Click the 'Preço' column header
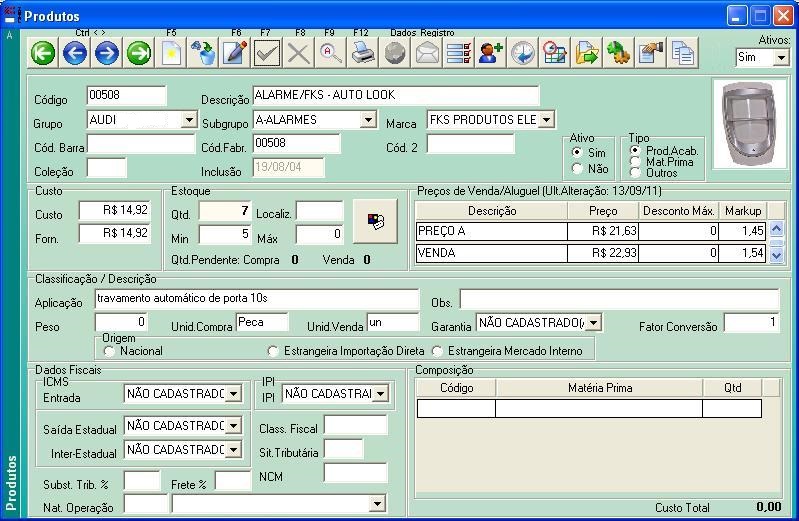 click(604, 211)
